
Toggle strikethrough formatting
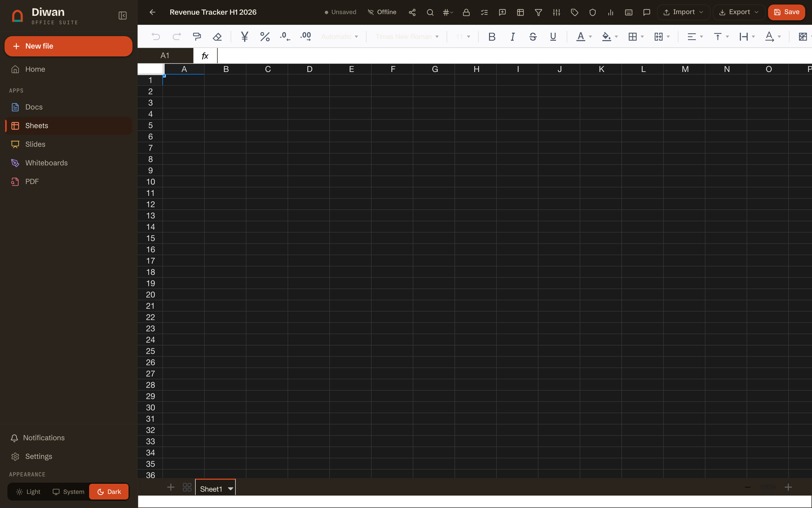[533, 37]
